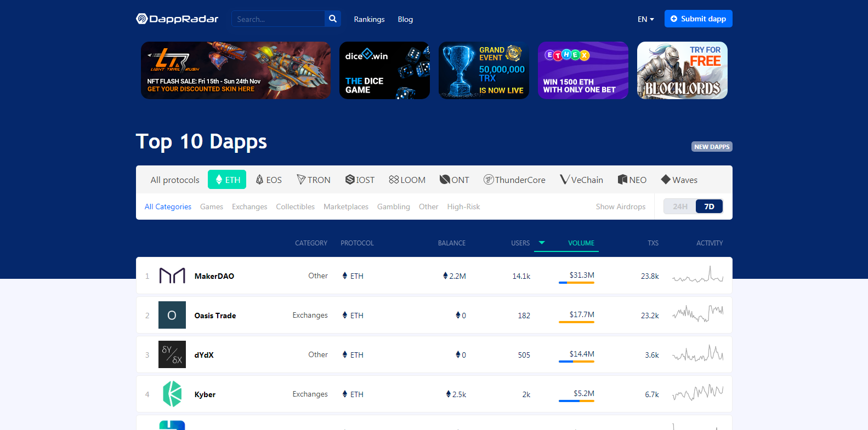Open Oasis Trade dapp name link
868x430 pixels.
[215, 316]
